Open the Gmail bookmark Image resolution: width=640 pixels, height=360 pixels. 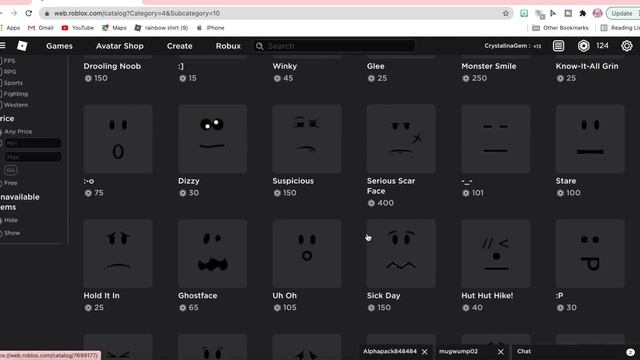[x=40, y=28]
